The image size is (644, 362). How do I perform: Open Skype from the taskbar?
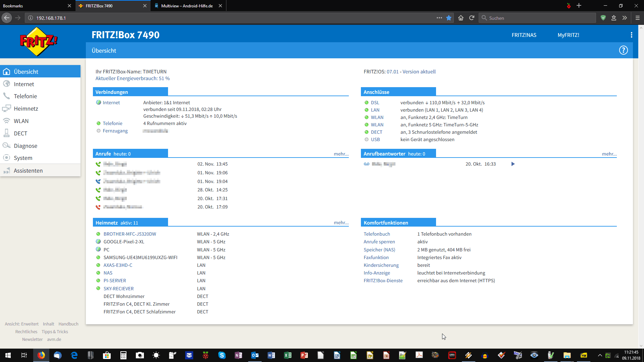click(222, 355)
